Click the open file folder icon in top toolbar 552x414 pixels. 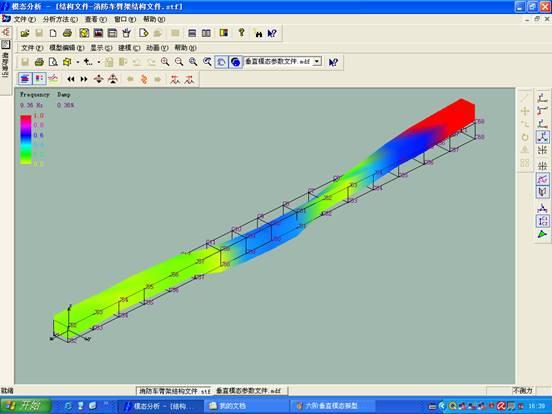click(25, 33)
